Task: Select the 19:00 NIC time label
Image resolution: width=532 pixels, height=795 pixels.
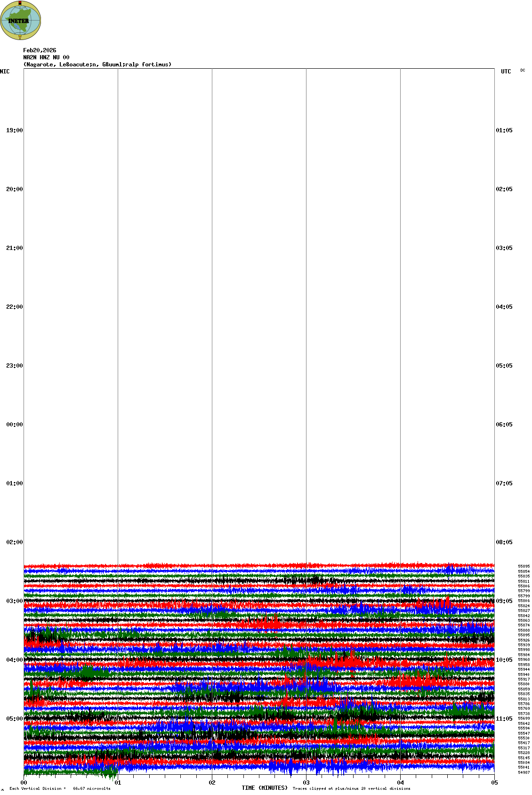Action: pyautogui.click(x=14, y=130)
